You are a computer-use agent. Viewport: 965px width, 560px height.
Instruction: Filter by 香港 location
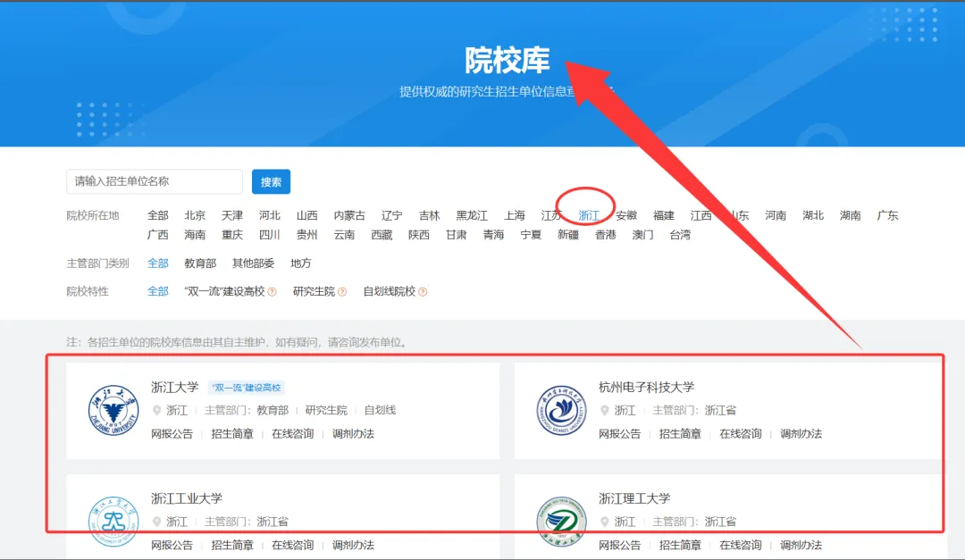pos(606,235)
